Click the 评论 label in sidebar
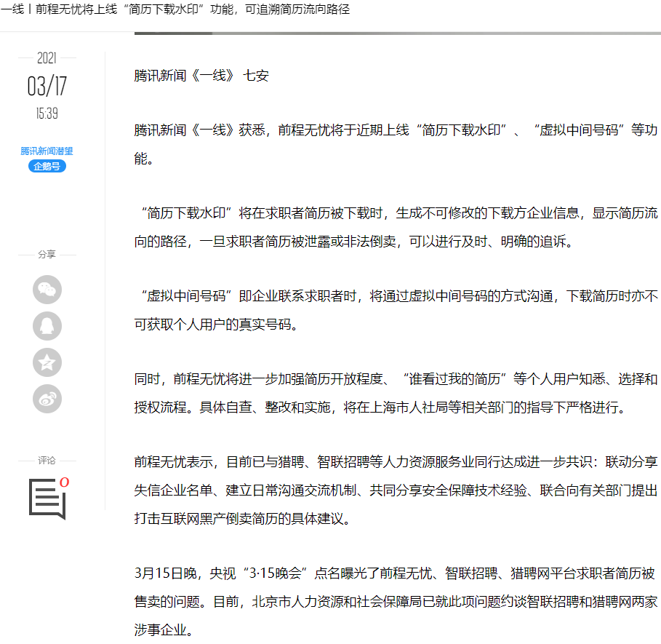This screenshot has height=644, width=661. coord(47,460)
